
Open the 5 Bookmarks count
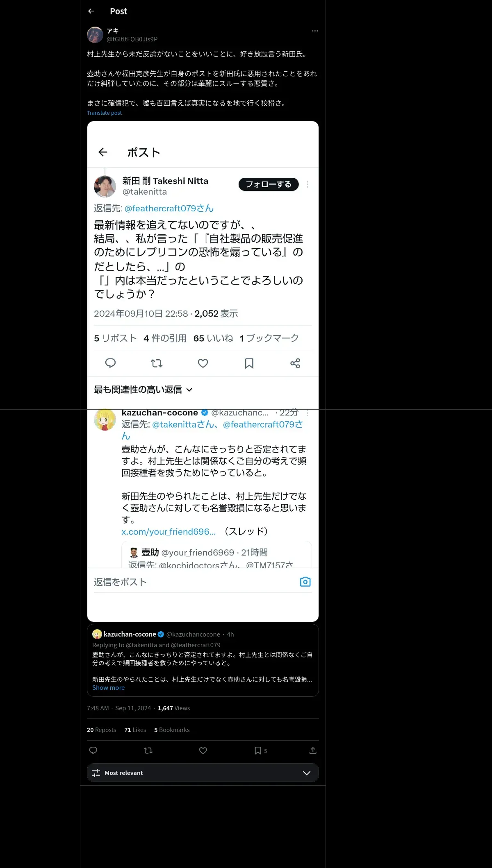click(x=172, y=730)
